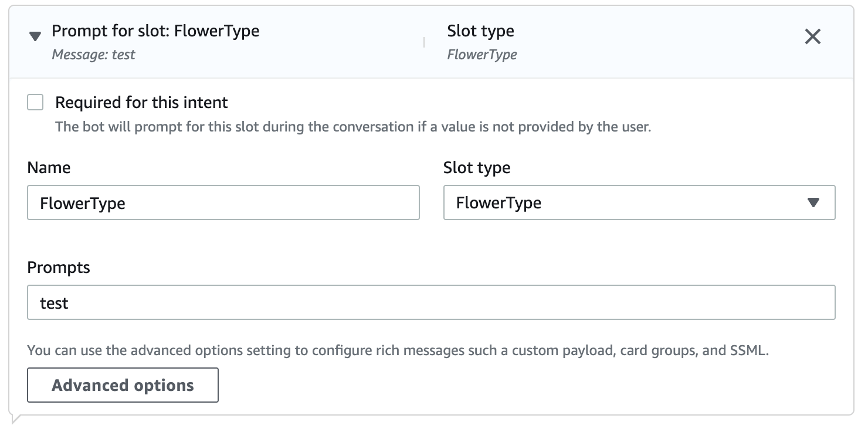Click the vertical divider in header bar
This screenshot has height=432, width=868.
tap(423, 42)
